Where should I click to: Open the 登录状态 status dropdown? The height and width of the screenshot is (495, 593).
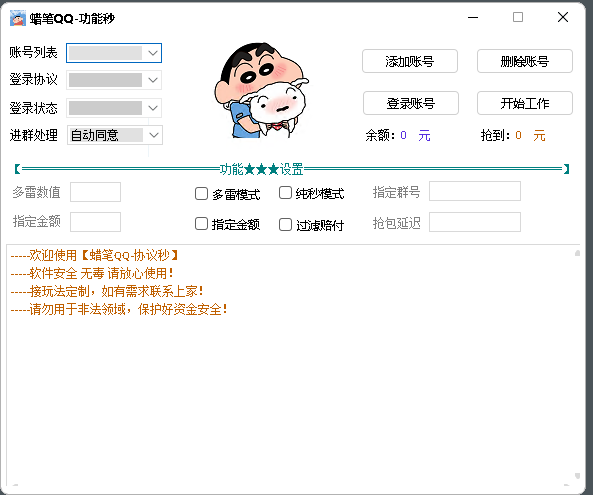(x=114, y=108)
